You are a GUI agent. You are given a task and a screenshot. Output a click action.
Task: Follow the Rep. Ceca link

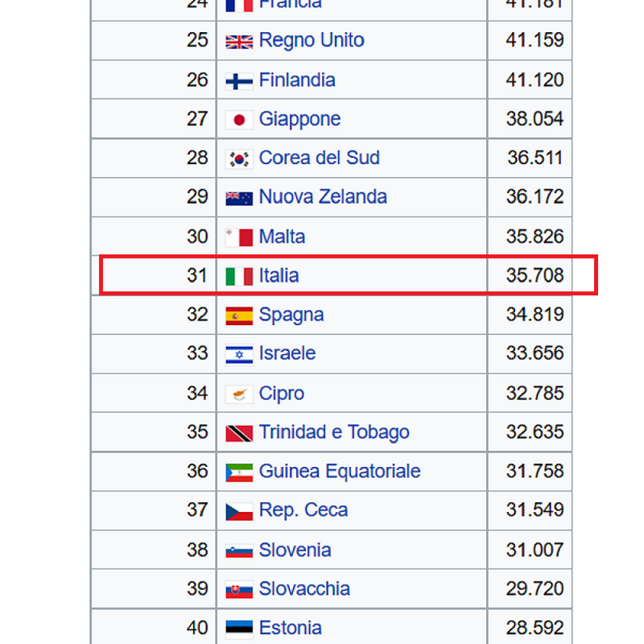(303, 510)
